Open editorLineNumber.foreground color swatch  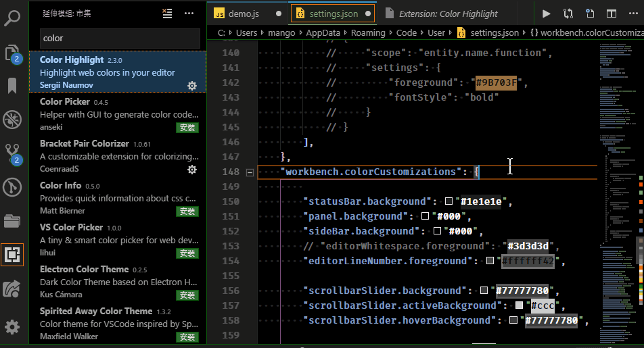(x=490, y=261)
